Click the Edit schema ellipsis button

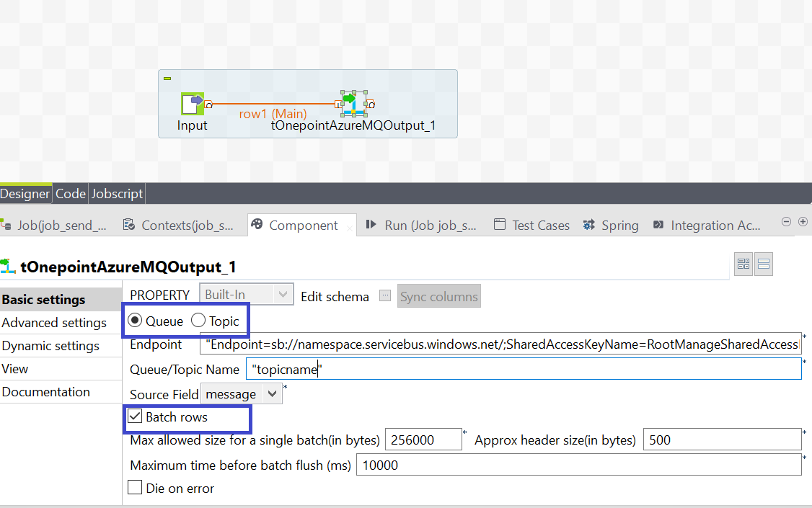[385, 296]
